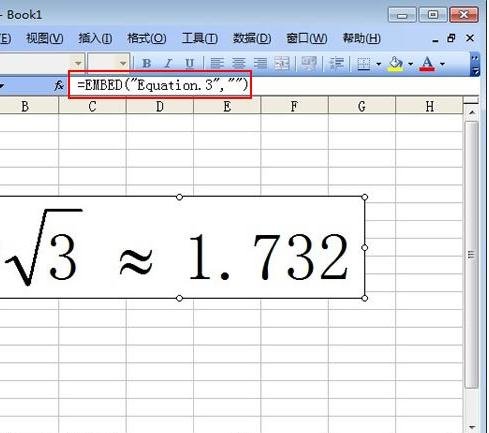
Task: Click the square root equation object
Action: (182, 247)
